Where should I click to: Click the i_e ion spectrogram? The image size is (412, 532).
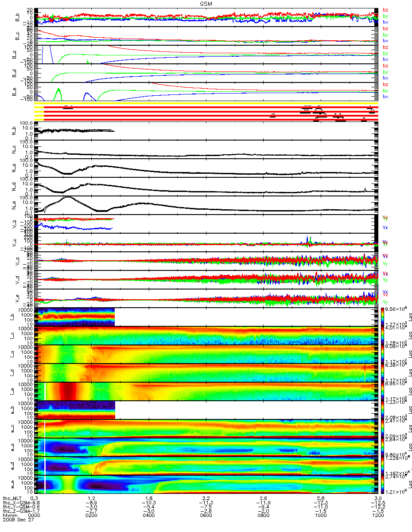coord(206,391)
